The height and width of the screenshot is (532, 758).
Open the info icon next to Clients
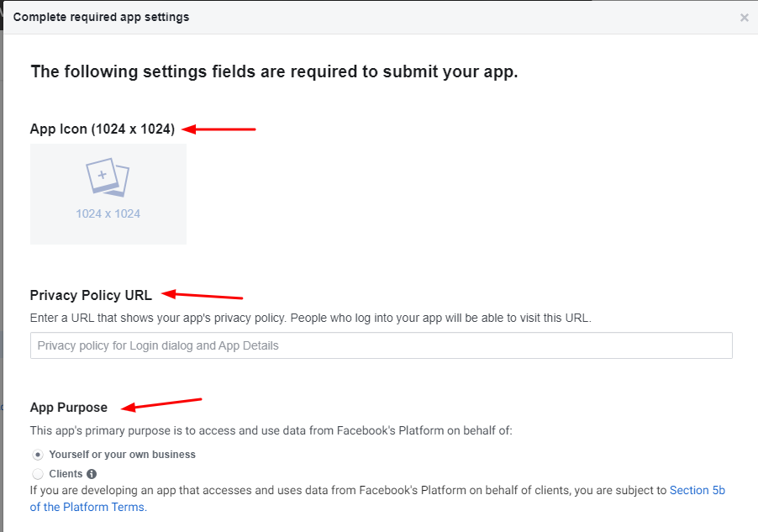(92, 474)
